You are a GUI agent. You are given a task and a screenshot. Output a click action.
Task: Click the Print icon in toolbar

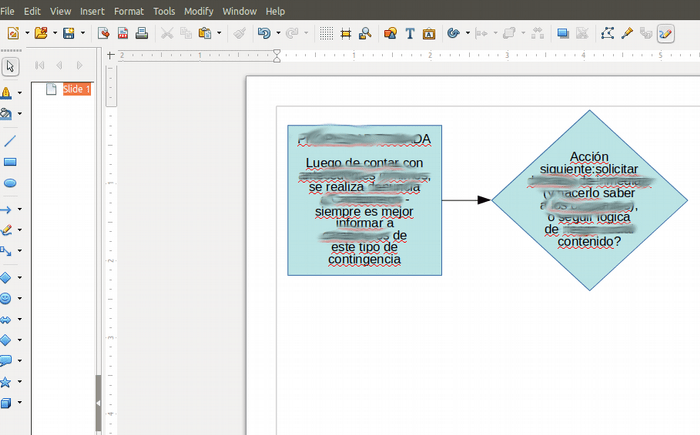click(142, 33)
